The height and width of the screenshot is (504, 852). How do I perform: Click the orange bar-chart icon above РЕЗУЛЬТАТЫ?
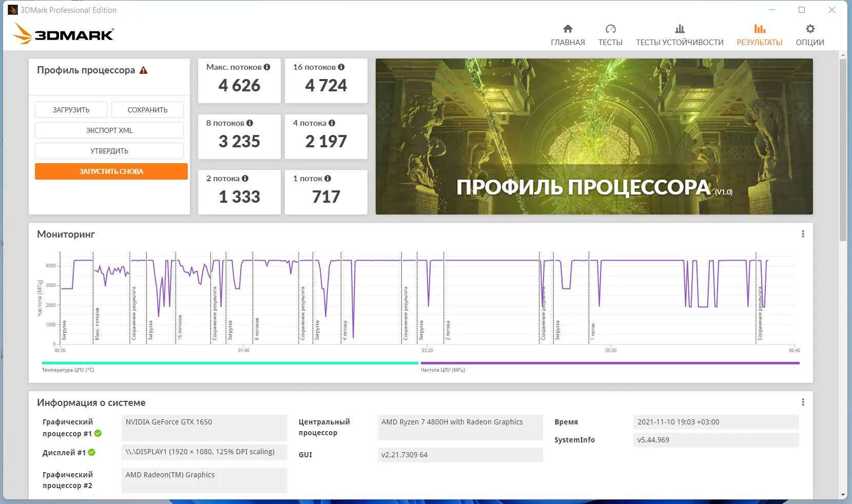coord(760,29)
